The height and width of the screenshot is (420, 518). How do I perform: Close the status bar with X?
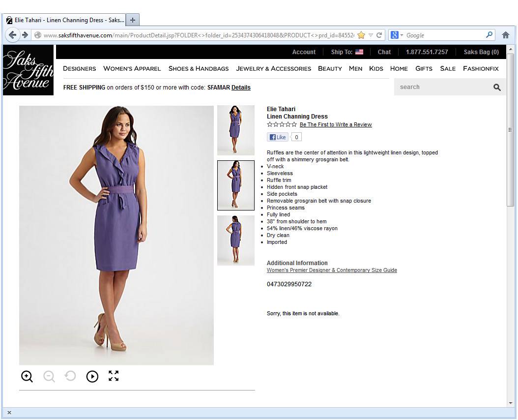tap(9, 413)
